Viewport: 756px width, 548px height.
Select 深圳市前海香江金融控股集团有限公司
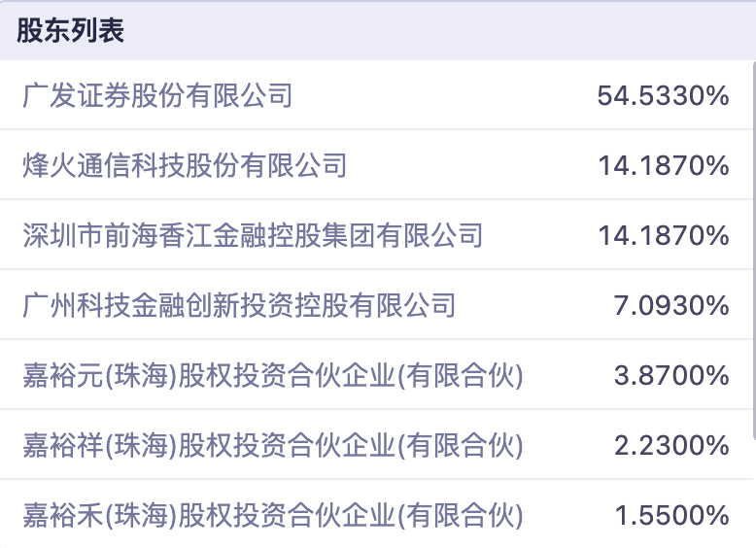tap(252, 235)
